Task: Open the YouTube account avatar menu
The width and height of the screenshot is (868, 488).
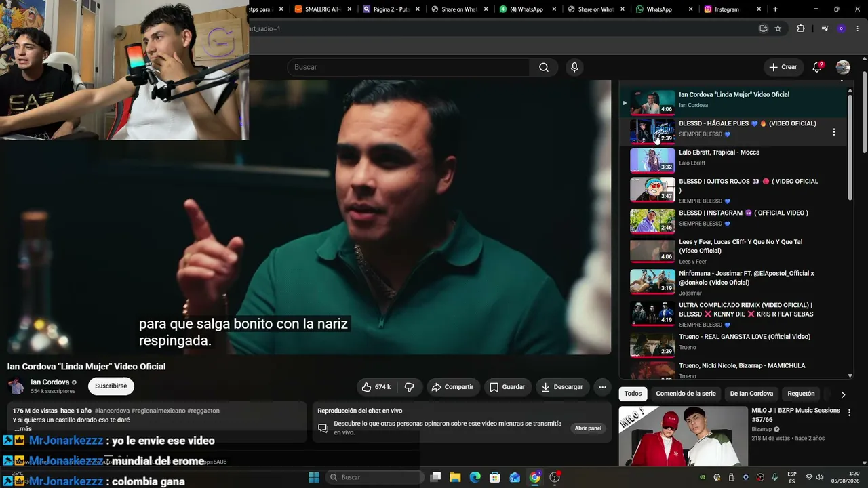Action: (843, 67)
